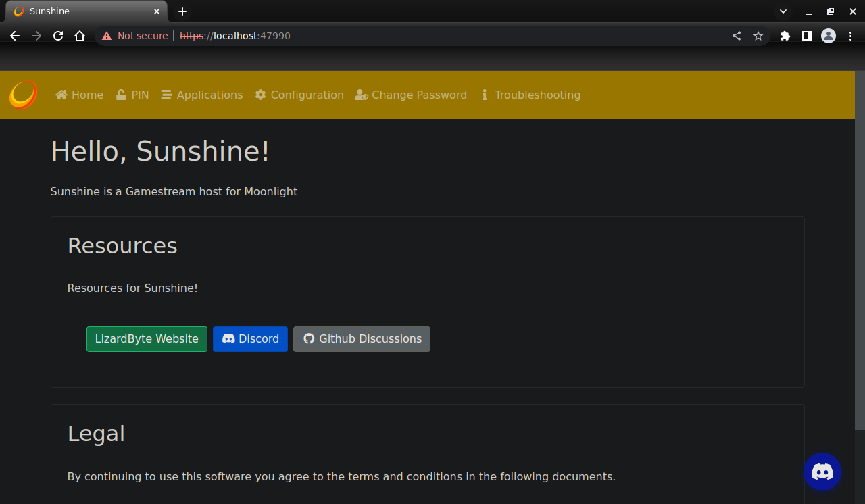Open the blue Discord resources button

click(x=250, y=339)
